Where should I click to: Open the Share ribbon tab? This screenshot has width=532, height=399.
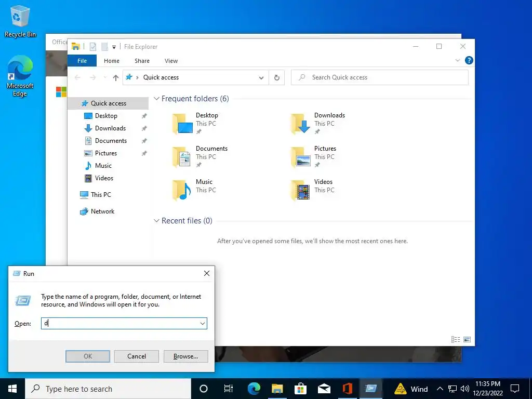(x=142, y=61)
